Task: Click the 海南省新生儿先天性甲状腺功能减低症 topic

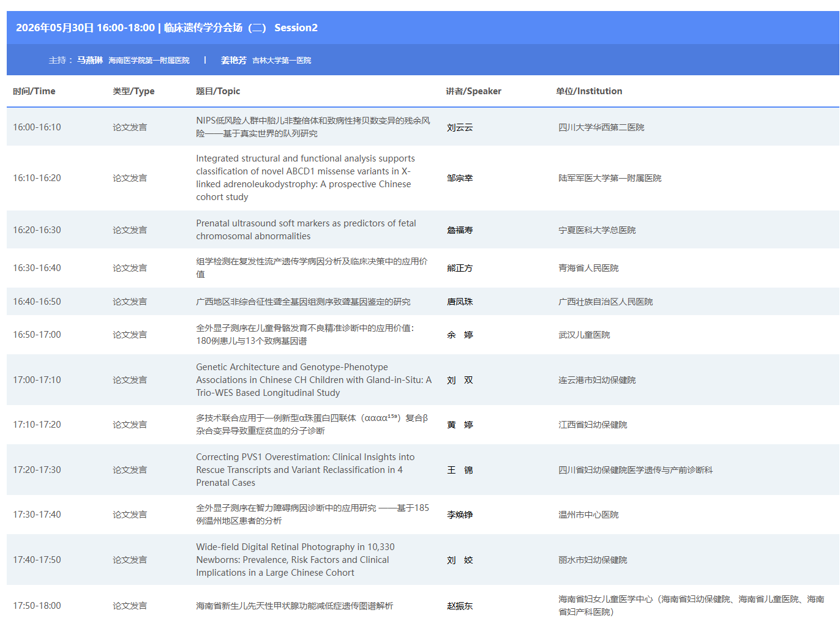Action: [294, 606]
